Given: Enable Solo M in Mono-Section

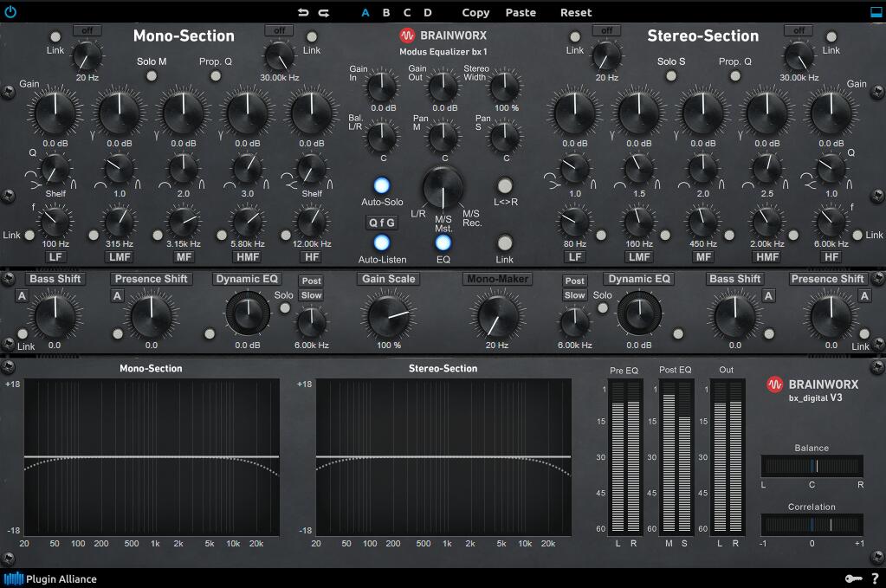Looking at the screenshot, I should click(152, 76).
